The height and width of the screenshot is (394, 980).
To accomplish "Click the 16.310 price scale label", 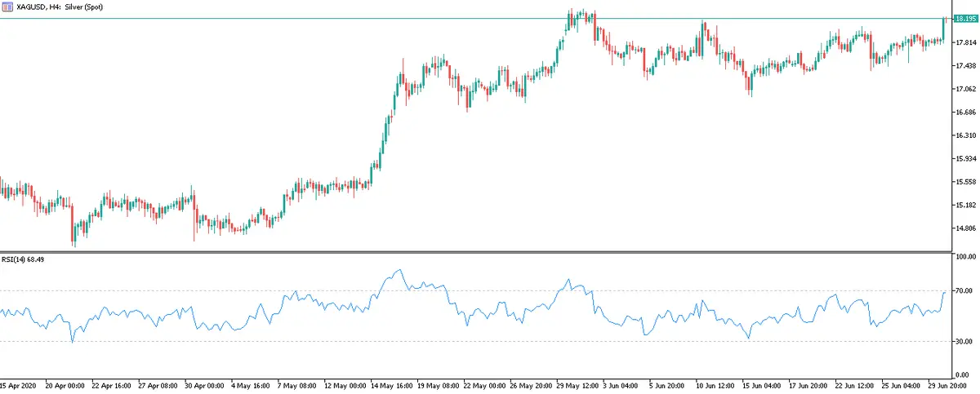I will click(964, 135).
